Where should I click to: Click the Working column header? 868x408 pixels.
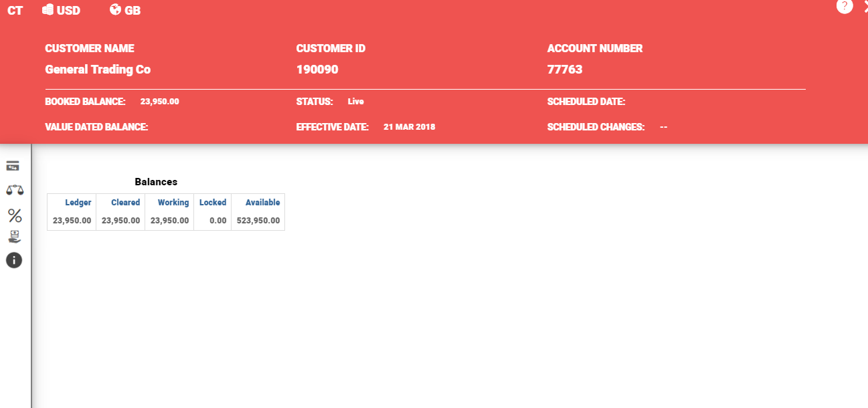coord(173,203)
